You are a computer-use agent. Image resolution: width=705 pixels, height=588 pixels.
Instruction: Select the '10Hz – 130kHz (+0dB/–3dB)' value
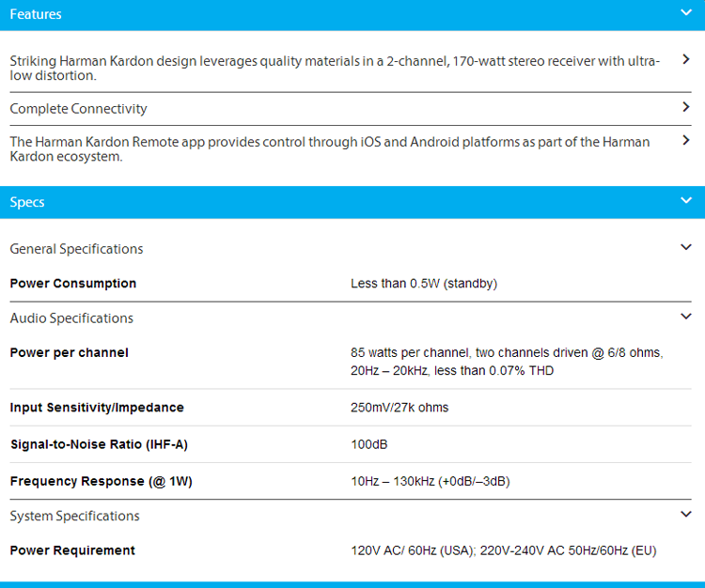click(x=431, y=481)
